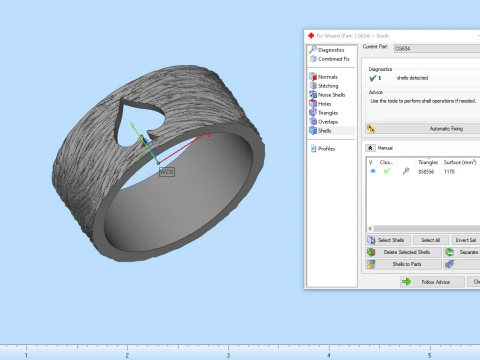Open the Overlaps fixing step

(324, 122)
